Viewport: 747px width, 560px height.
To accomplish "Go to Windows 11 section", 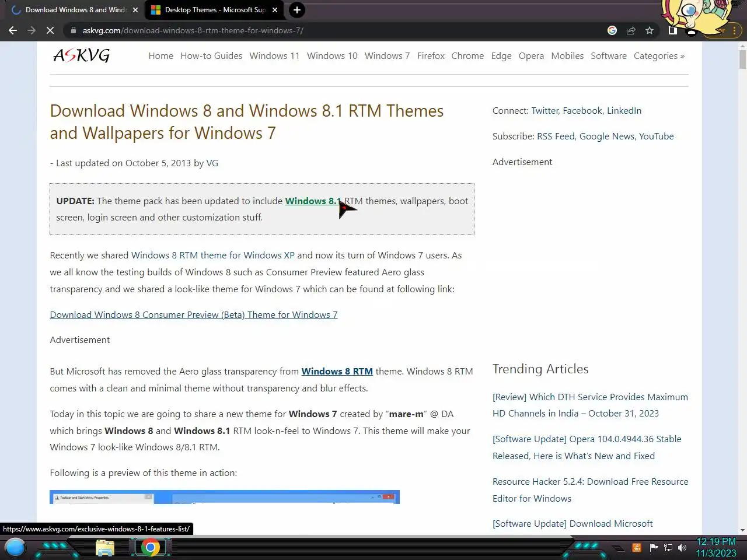I will click(274, 56).
